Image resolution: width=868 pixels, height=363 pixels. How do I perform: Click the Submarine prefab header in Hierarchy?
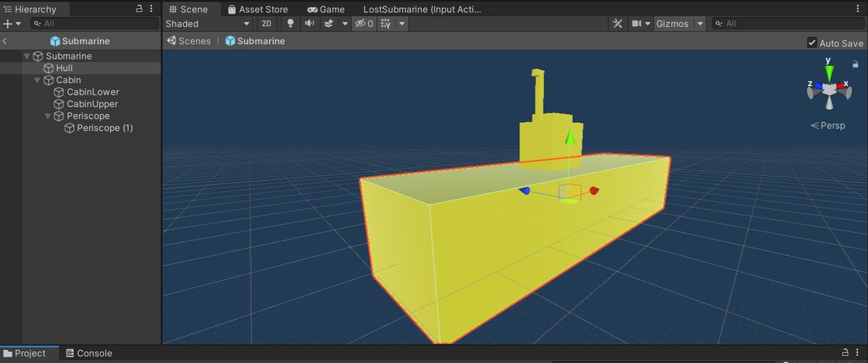point(80,41)
